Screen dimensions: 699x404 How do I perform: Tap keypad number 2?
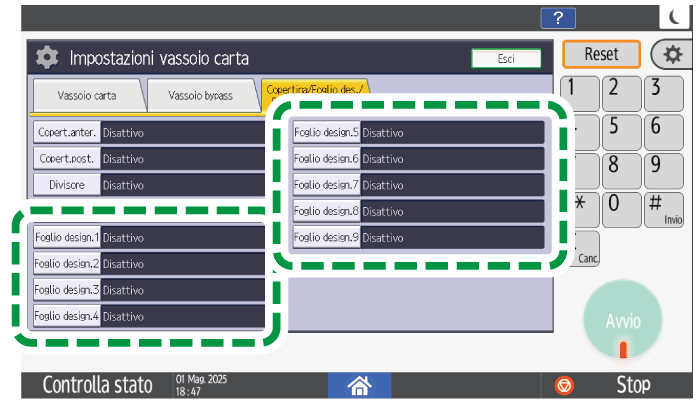pyautogui.click(x=621, y=93)
